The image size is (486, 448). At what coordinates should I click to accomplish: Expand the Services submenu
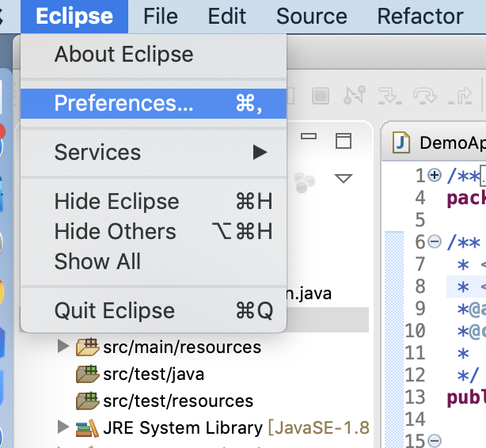click(x=154, y=152)
